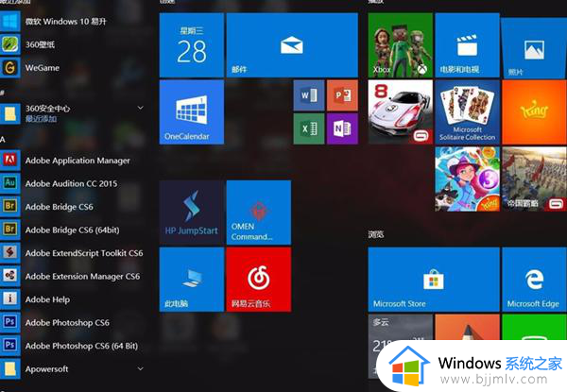Open the Xbox tile

[401, 45]
